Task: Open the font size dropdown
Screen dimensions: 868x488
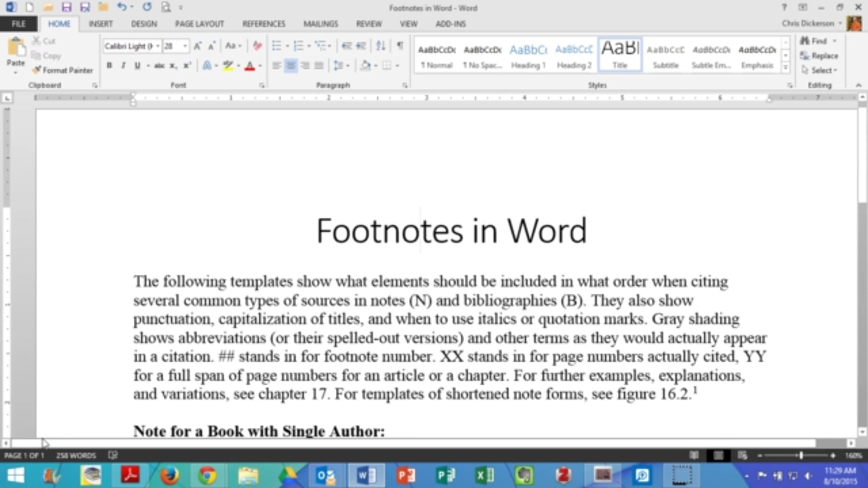Action: pyautogui.click(x=185, y=46)
